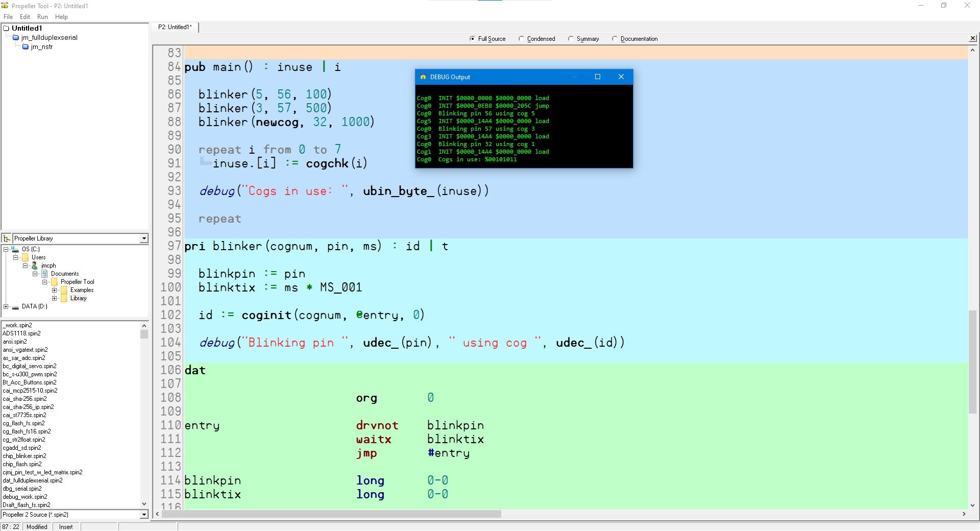The image size is (980, 531).
Task: Select the Condensed view radio button
Action: click(521, 39)
